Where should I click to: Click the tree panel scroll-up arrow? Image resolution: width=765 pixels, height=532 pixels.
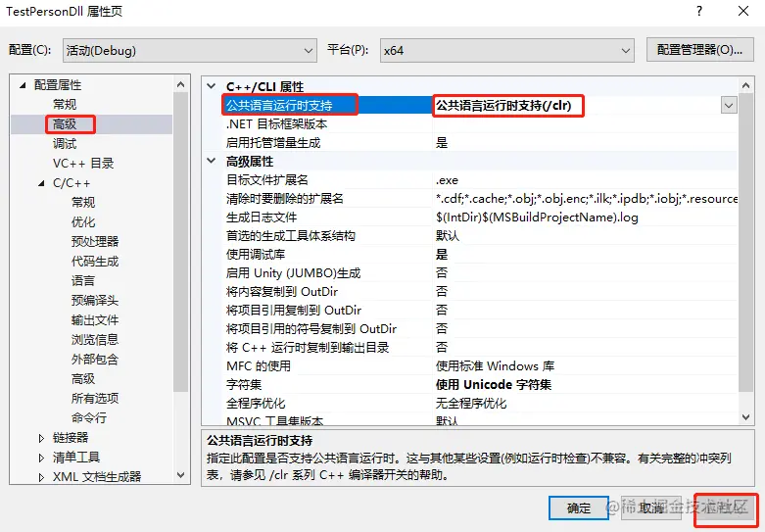pos(180,84)
